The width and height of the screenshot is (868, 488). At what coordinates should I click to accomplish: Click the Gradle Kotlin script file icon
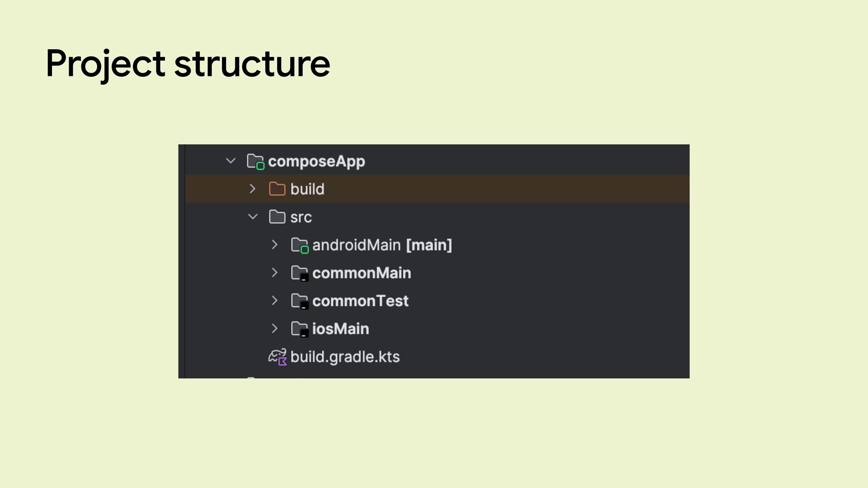pyautogui.click(x=278, y=357)
